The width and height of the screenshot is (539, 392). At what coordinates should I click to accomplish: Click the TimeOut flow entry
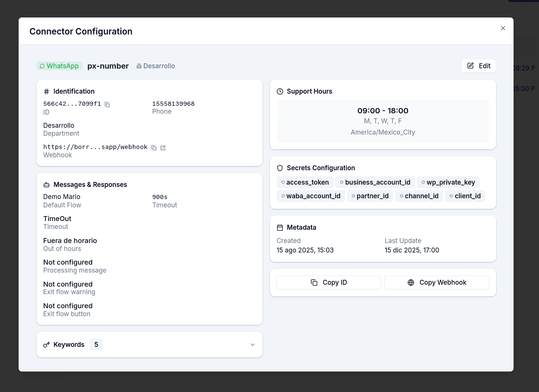[x=57, y=219]
